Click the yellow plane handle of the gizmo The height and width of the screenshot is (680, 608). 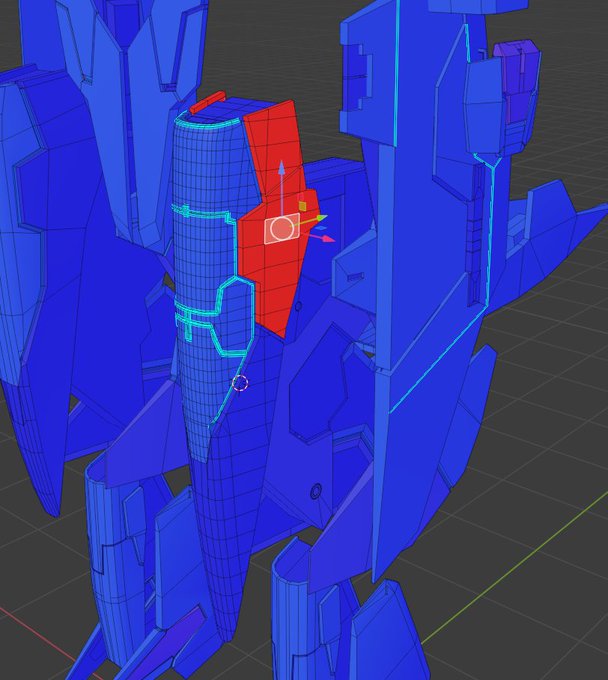[x=302, y=206]
